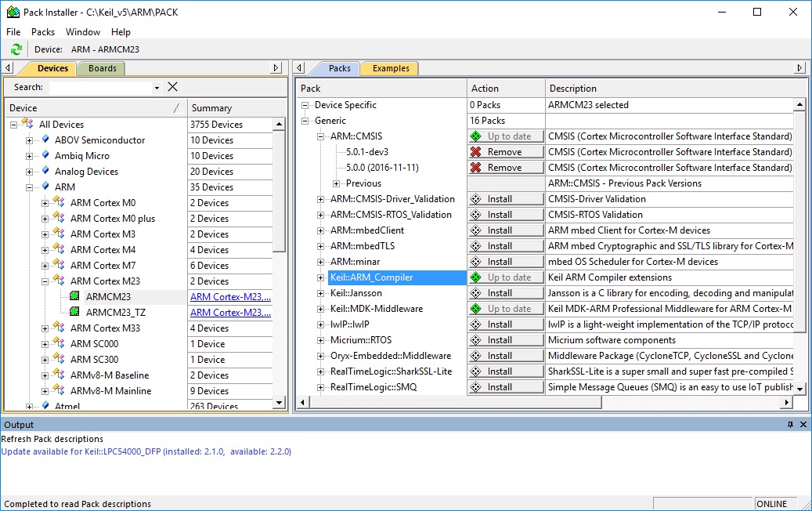Open the File menu
This screenshot has height=511, width=812.
click(13, 32)
